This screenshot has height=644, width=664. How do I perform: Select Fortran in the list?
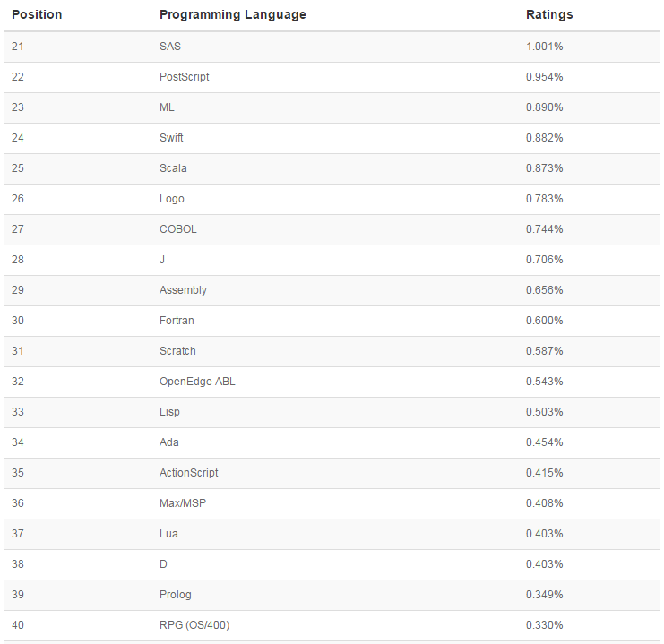click(x=177, y=321)
